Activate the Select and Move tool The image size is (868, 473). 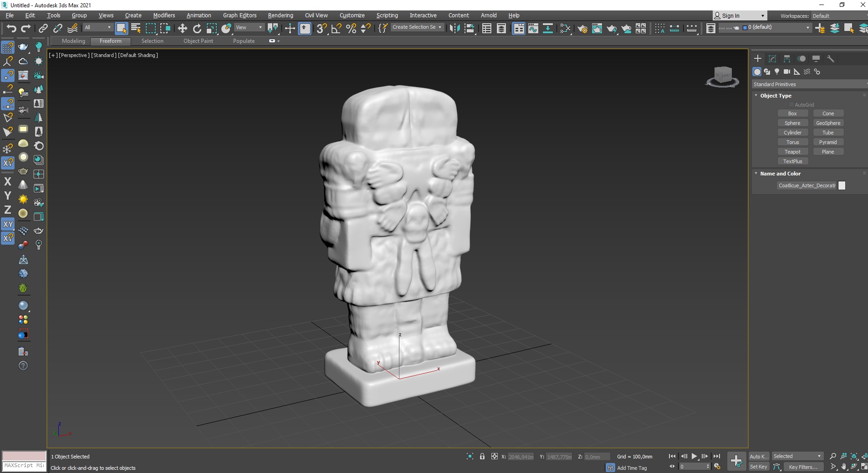[x=183, y=28]
